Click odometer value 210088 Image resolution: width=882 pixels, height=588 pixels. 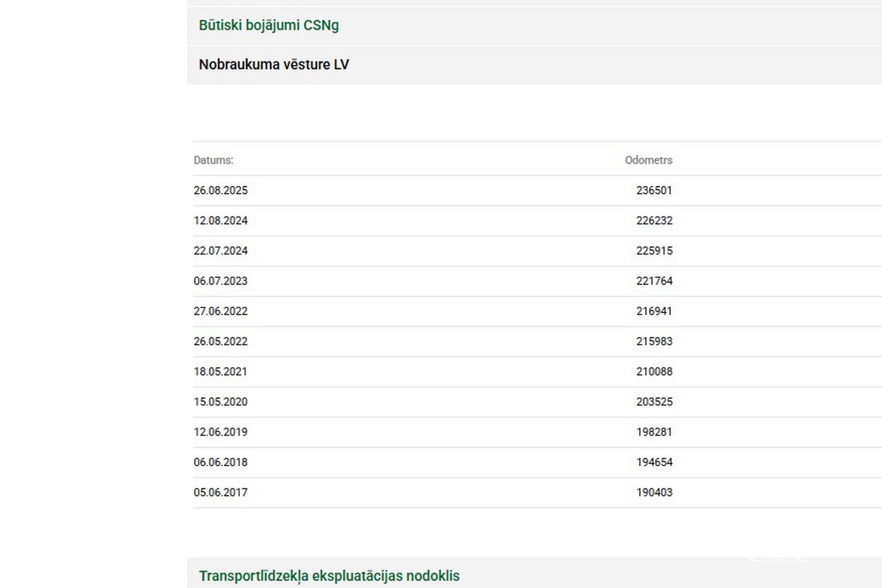pyautogui.click(x=654, y=372)
